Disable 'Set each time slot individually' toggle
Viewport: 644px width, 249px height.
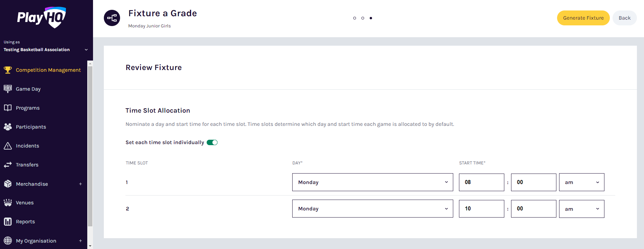coord(212,142)
